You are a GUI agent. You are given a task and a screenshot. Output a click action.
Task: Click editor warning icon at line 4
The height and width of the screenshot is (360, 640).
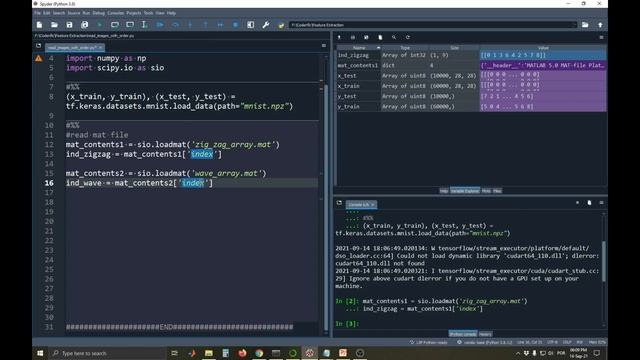(38, 58)
